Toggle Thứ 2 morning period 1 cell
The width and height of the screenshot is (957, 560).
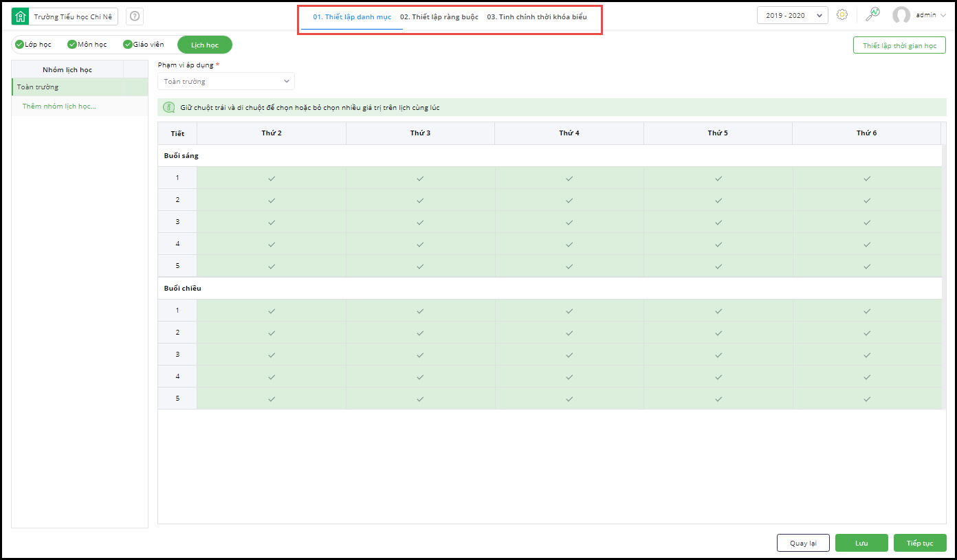[x=272, y=178]
